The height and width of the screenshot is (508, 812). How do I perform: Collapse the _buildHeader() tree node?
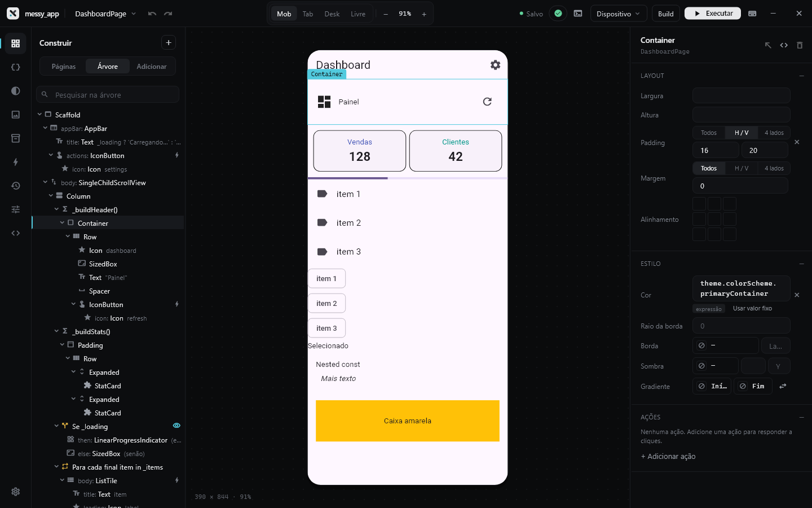pyautogui.click(x=56, y=209)
